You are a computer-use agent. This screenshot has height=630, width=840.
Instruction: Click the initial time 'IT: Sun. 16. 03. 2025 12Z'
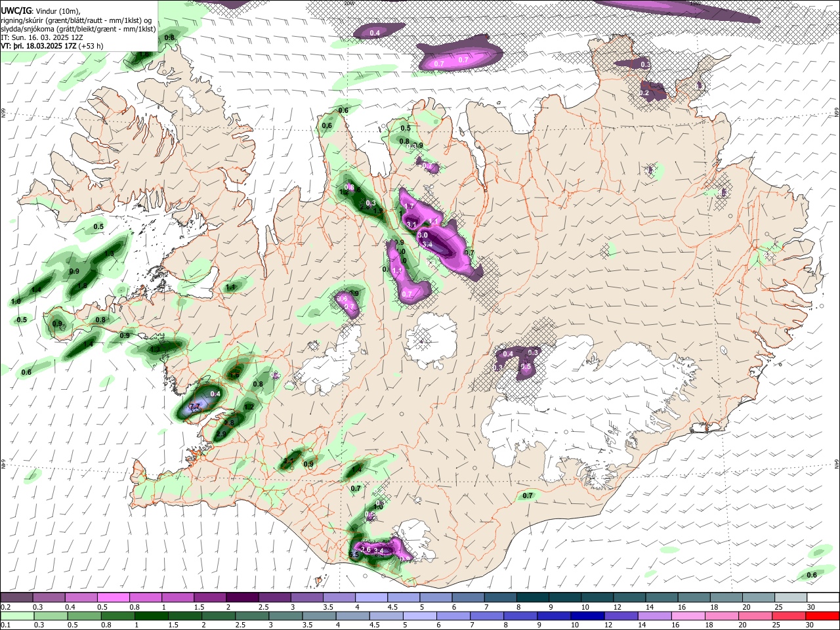pyautogui.click(x=43, y=37)
